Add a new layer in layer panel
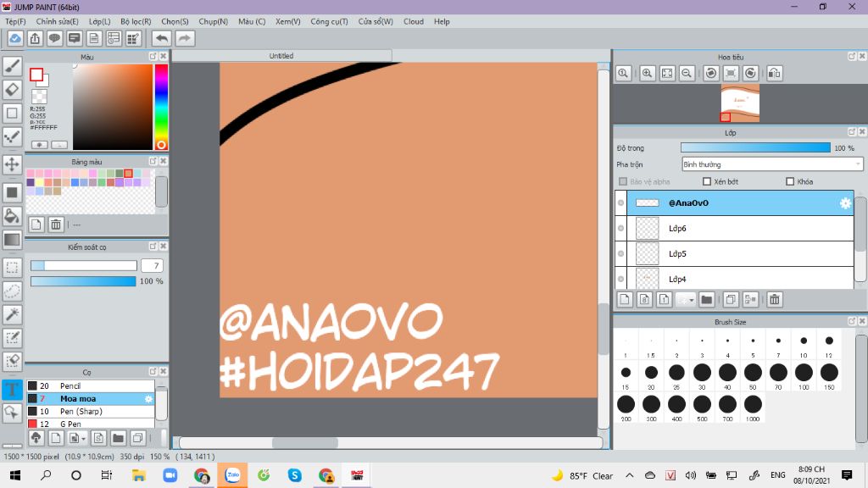Image resolution: width=868 pixels, height=488 pixels. 625,299
